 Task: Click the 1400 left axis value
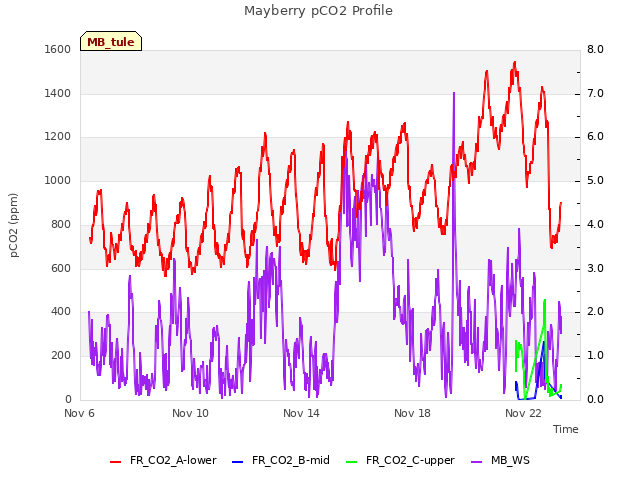click(58, 93)
